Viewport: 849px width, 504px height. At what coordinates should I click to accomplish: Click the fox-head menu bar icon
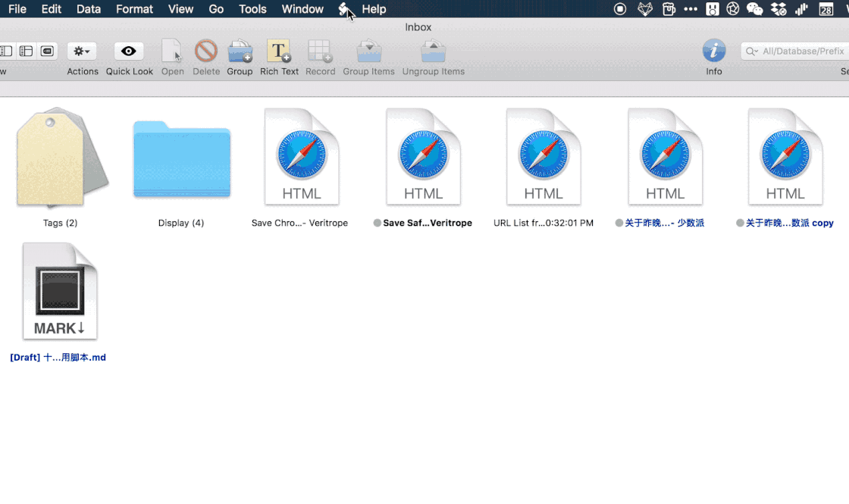pos(645,8)
